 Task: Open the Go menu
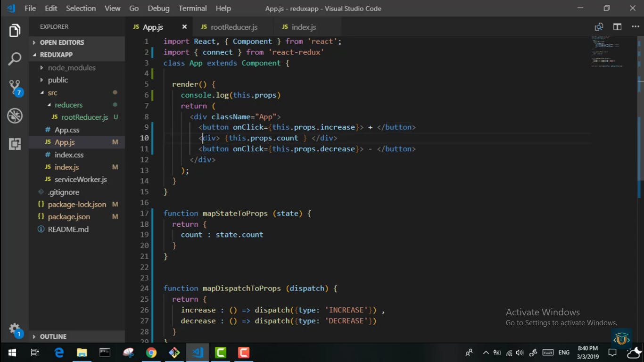click(x=134, y=8)
